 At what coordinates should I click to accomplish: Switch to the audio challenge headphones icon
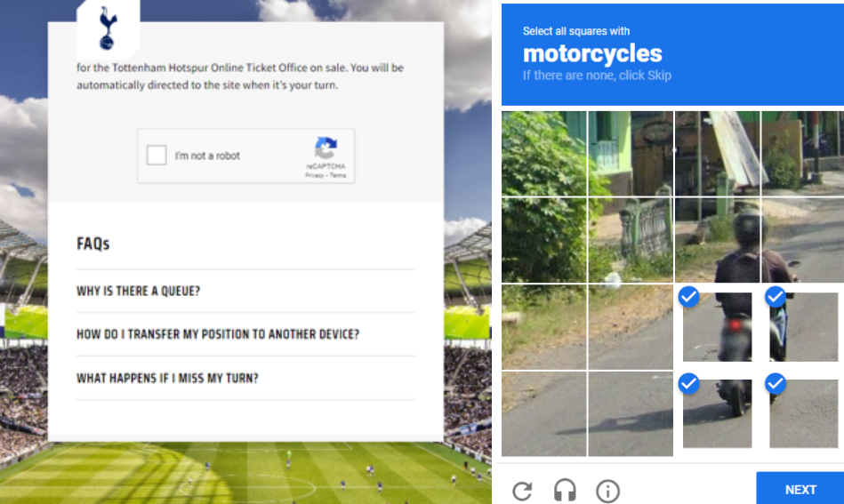click(565, 491)
